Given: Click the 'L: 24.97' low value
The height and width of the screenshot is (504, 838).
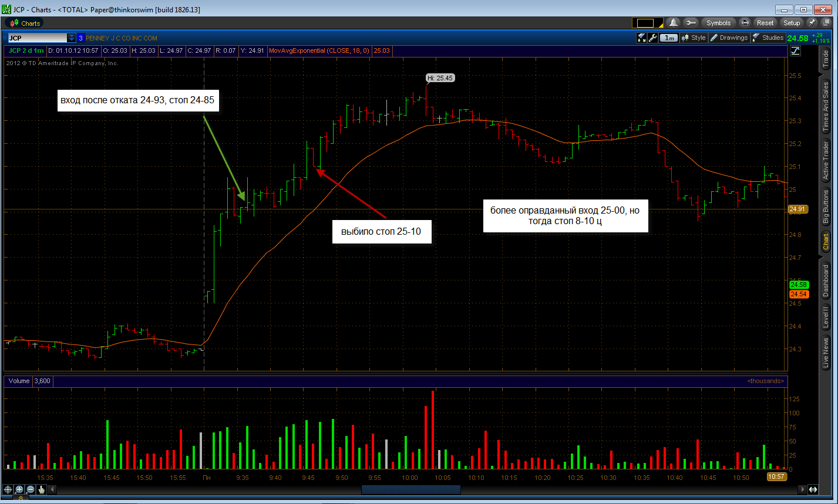Looking at the screenshot, I should [171, 50].
